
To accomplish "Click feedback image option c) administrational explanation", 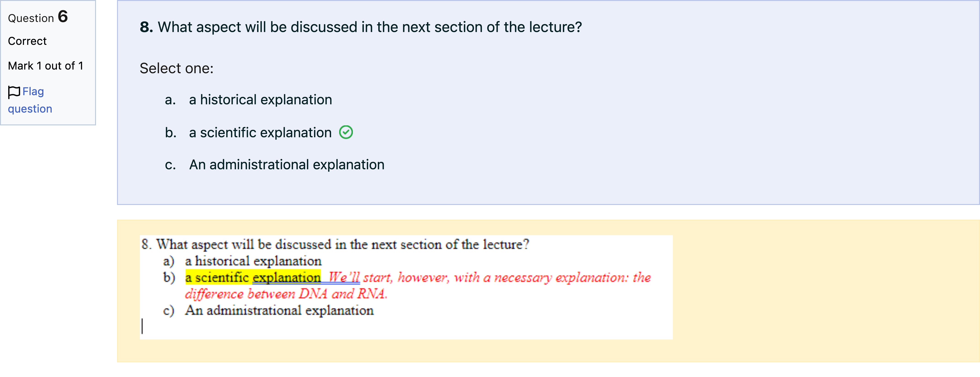I will tap(268, 310).
